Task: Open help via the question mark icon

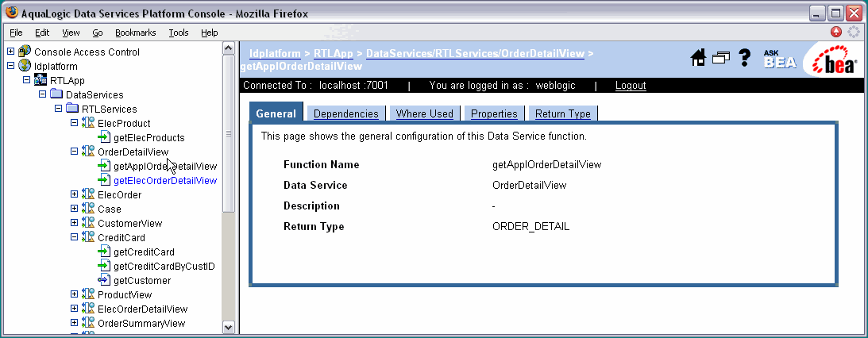Action: [745, 57]
